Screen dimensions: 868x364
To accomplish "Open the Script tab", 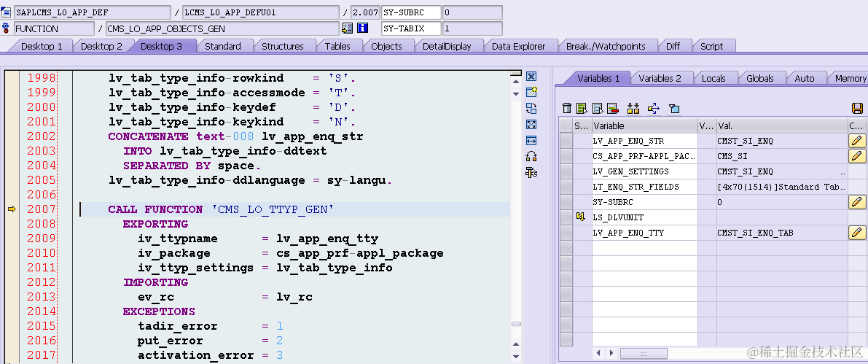I will (711, 47).
